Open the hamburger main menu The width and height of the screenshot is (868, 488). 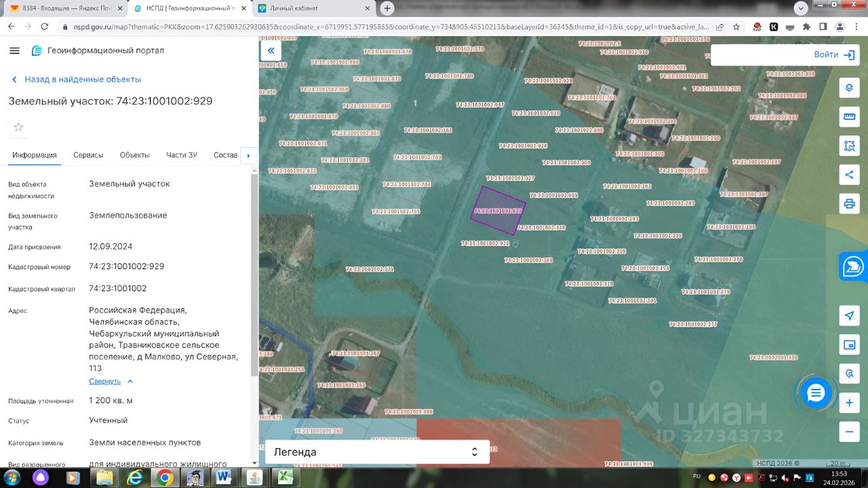pyautogui.click(x=14, y=51)
